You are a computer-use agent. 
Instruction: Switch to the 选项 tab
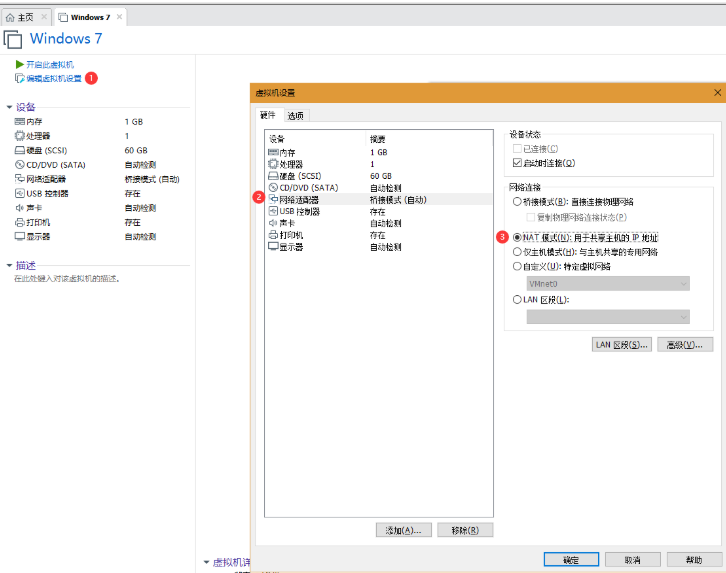point(295,116)
